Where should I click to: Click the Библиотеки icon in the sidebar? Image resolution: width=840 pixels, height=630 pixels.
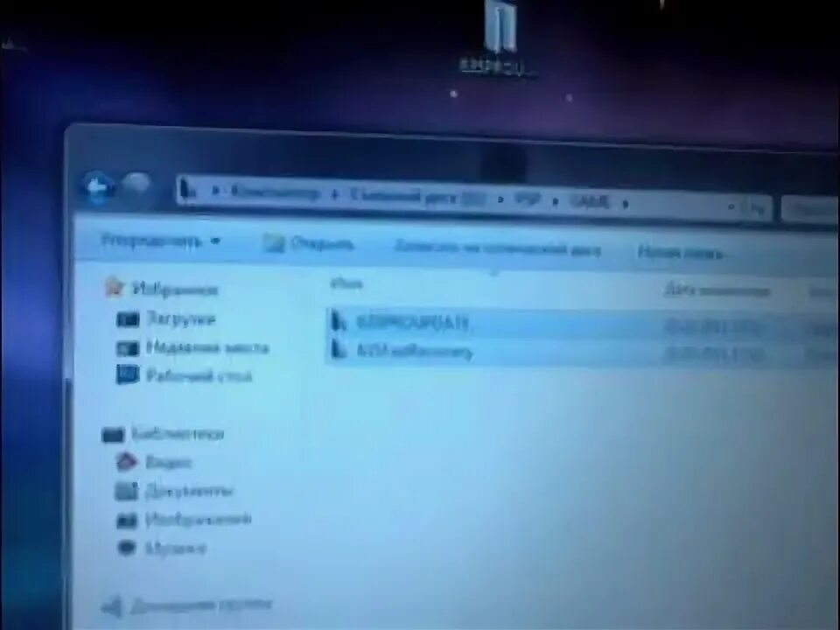[113, 435]
